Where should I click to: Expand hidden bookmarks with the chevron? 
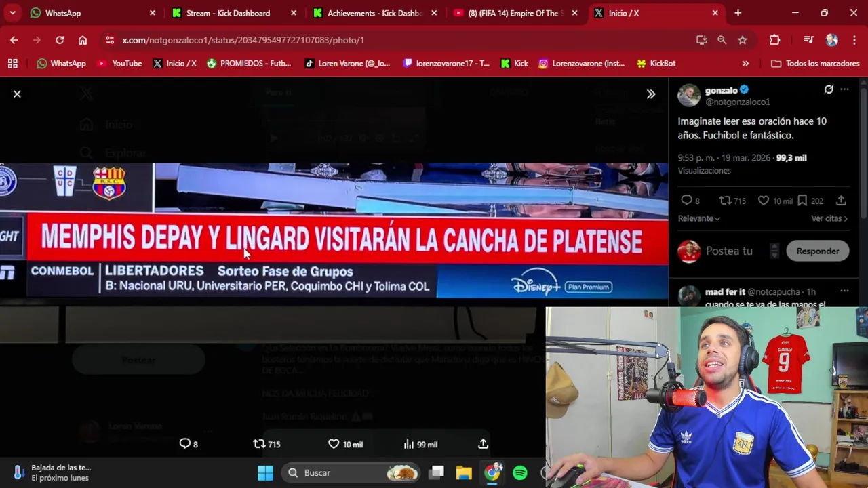click(745, 63)
